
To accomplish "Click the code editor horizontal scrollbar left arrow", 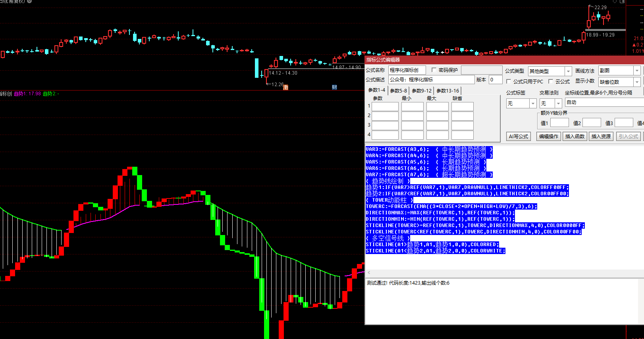I will [369, 272].
